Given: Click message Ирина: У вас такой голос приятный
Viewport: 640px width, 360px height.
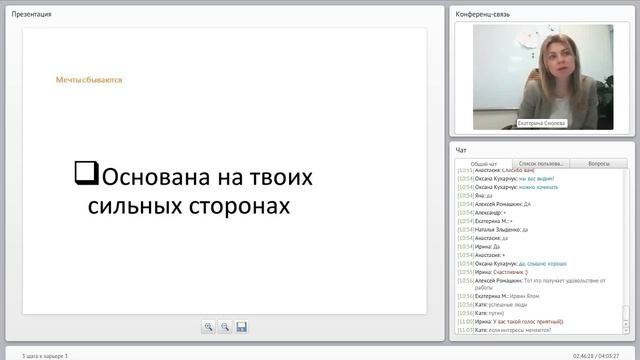Looking at the screenshot, I should pos(510,322).
